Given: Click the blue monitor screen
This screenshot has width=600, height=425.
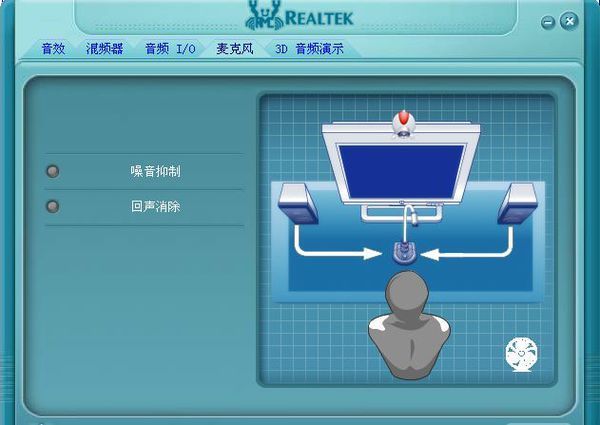Looking at the screenshot, I should point(401,171).
